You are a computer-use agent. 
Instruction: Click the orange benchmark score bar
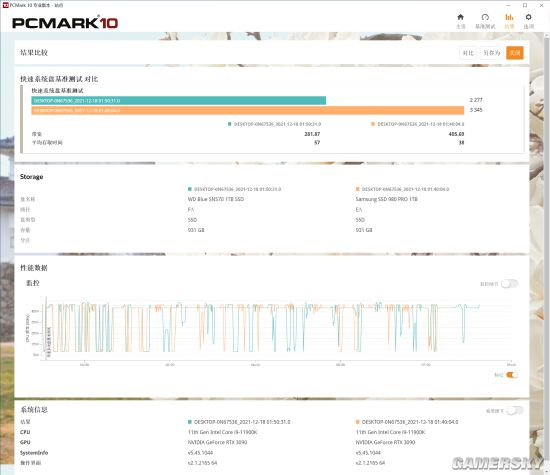(x=248, y=110)
